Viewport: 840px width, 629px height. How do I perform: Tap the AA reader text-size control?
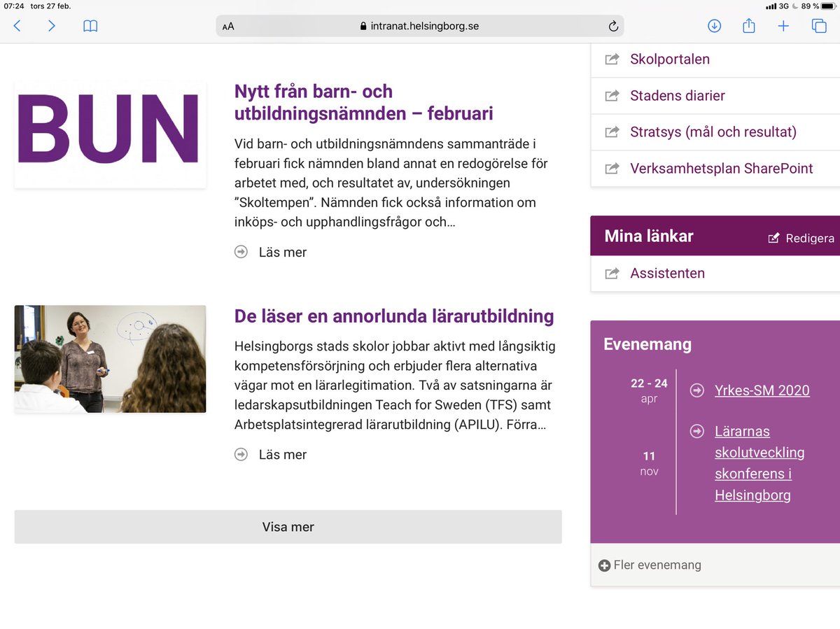click(x=228, y=27)
